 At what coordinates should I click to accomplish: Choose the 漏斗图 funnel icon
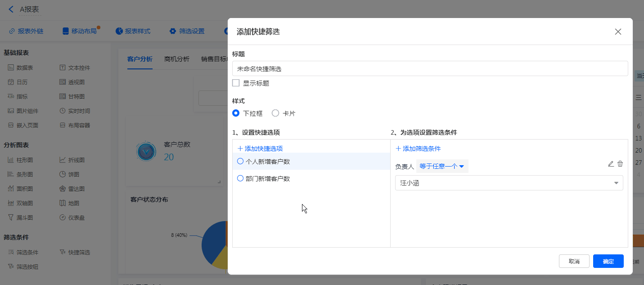pyautogui.click(x=11, y=217)
